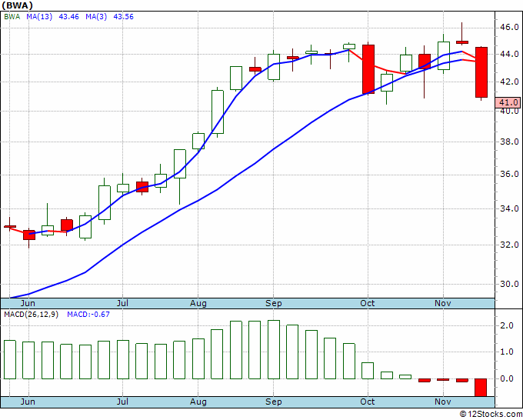Click the 34.0 price axis label
Screen dimensions: 523x420
pos(510,208)
